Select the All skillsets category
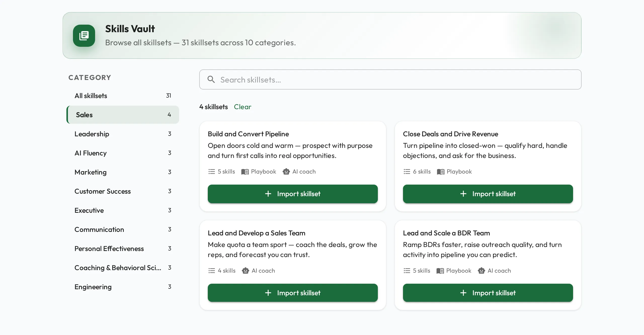 coord(123,96)
